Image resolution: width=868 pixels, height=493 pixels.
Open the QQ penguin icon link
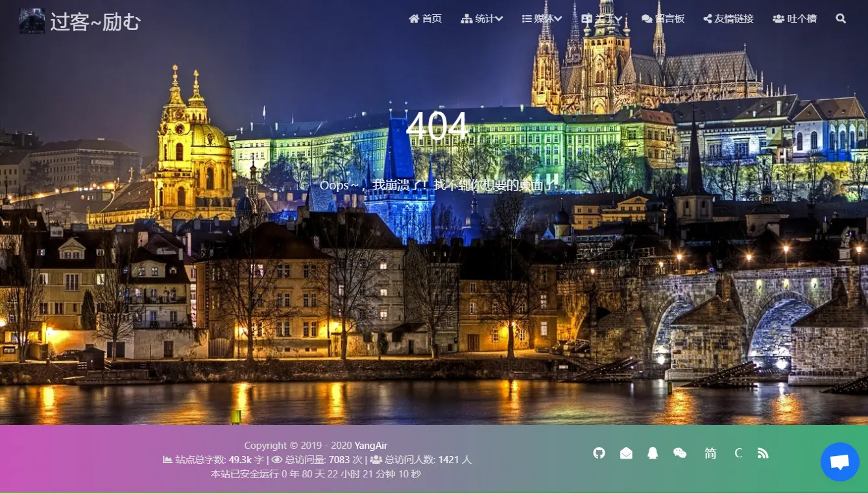tap(653, 453)
